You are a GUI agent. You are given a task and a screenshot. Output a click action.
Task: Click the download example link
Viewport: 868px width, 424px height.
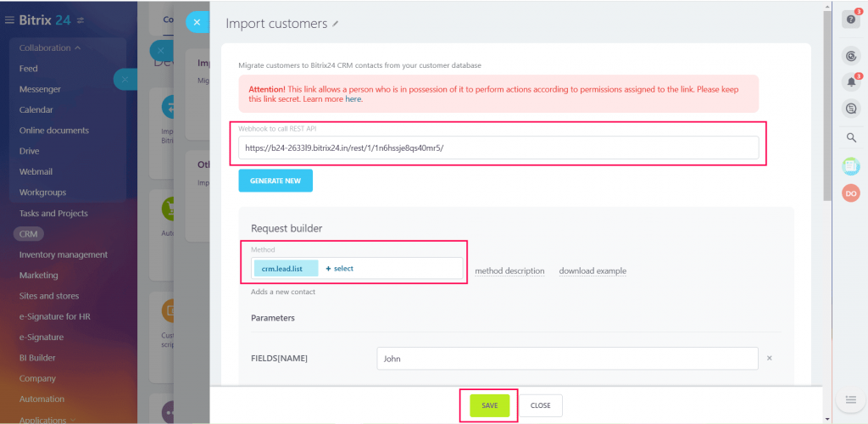click(x=593, y=271)
